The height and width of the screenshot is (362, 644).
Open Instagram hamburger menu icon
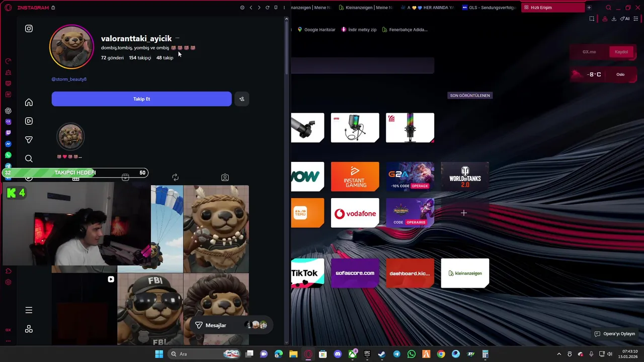[x=29, y=310]
